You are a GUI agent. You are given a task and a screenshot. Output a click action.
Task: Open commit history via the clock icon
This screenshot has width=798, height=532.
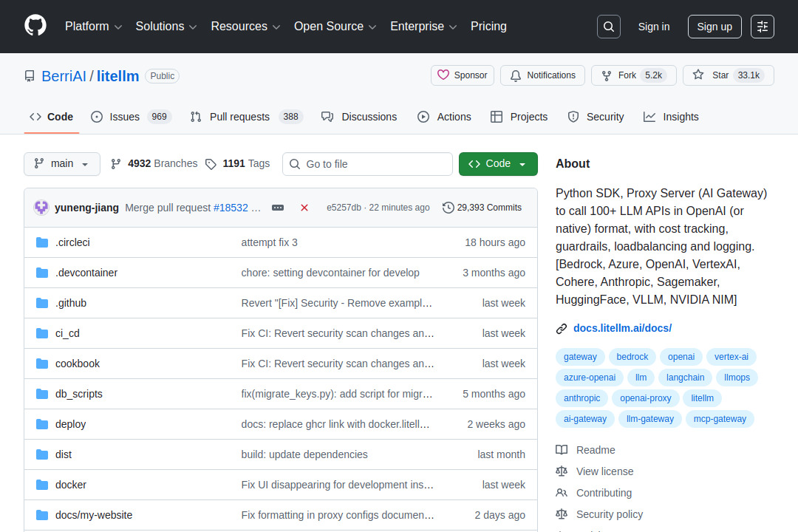click(448, 208)
